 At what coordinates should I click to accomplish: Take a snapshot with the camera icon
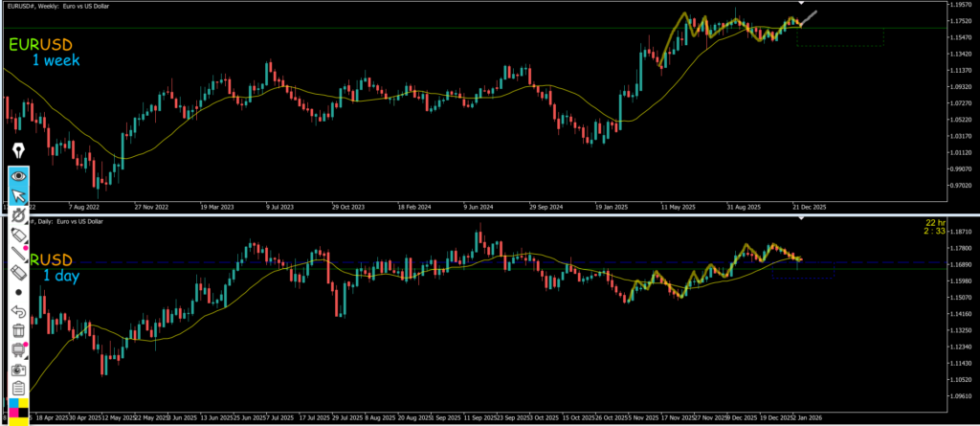[x=18, y=369]
